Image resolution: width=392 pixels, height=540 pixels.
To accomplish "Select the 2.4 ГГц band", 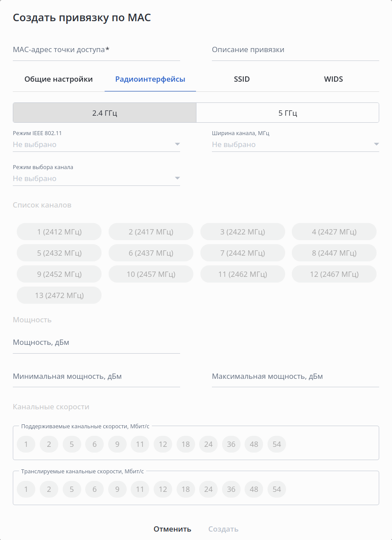I will coord(105,113).
